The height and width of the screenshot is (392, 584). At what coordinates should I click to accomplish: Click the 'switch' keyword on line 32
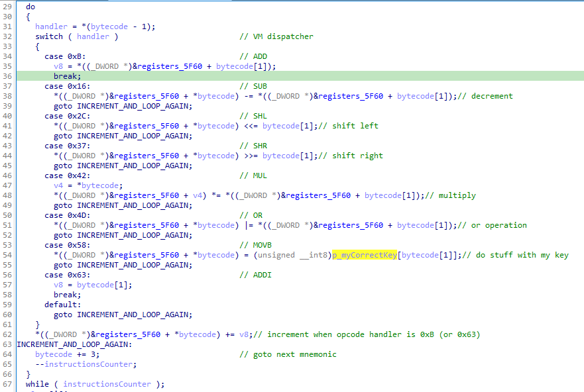[49, 36]
